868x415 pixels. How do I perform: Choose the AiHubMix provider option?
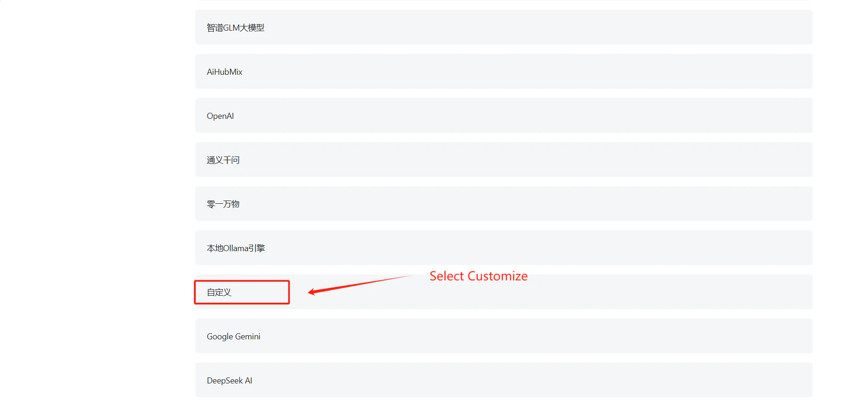504,71
